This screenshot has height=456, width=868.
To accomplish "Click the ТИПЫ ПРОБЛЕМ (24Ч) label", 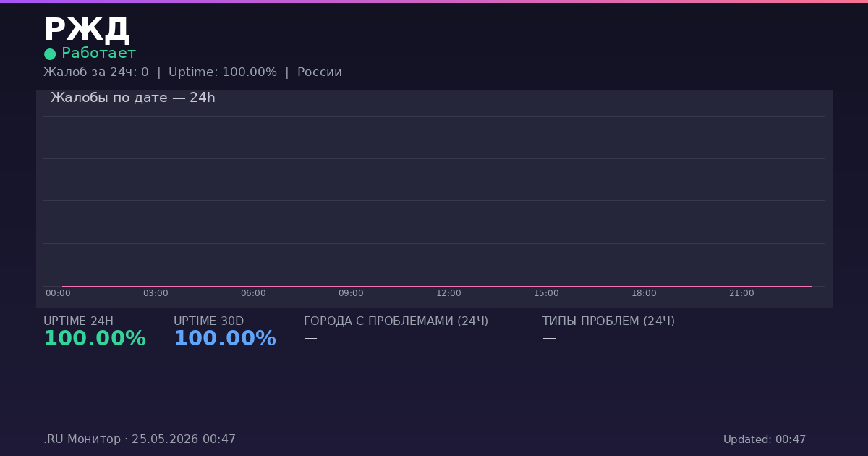I will point(608,321).
